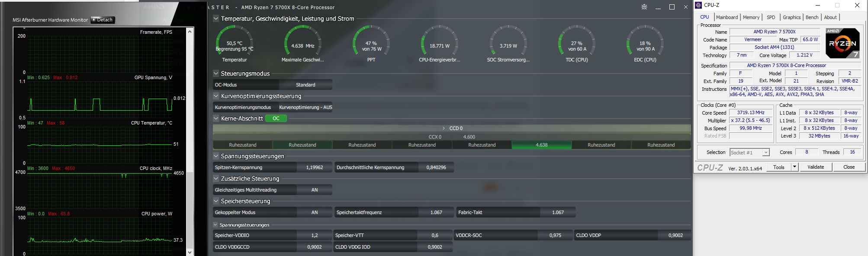Click VDDCR-SOC value 0,975
868x256 pixels.
[x=555, y=235]
